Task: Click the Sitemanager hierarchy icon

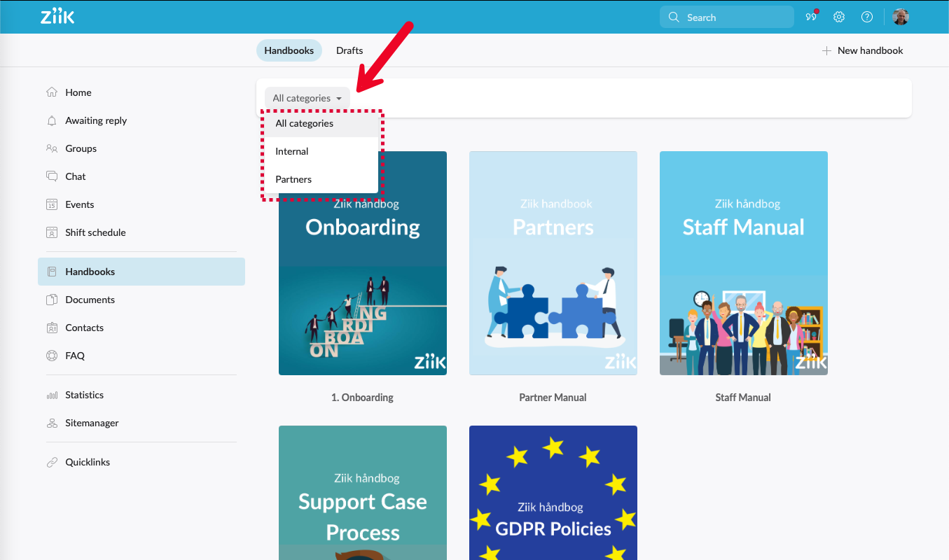Action: [x=52, y=423]
